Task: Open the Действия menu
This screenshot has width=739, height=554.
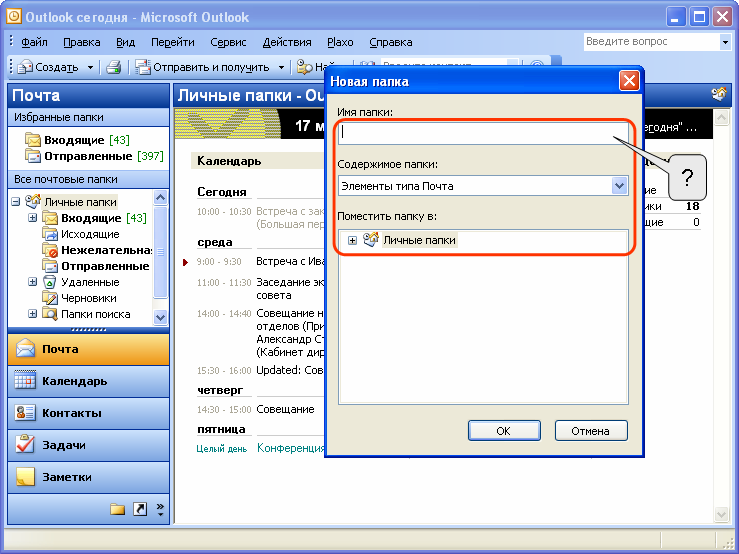Action: tap(287, 42)
